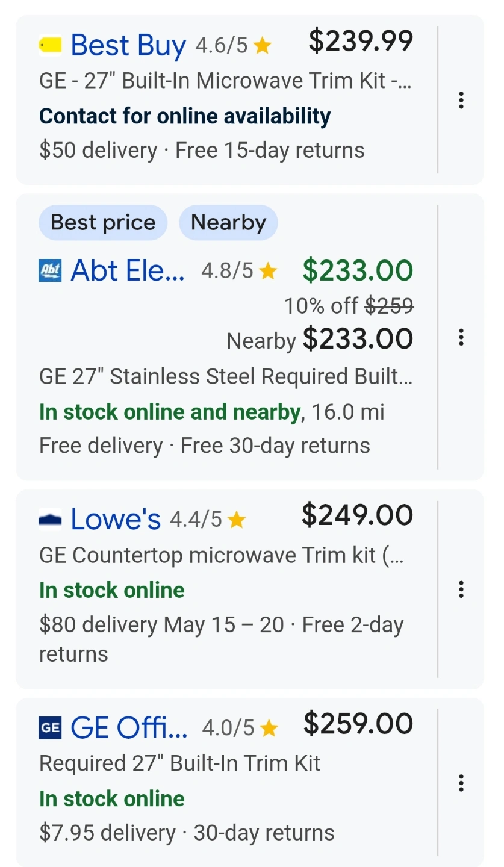504x867 pixels.
Task: Click the $249.00 Lowe's price
Action: [x=357, y=515]
